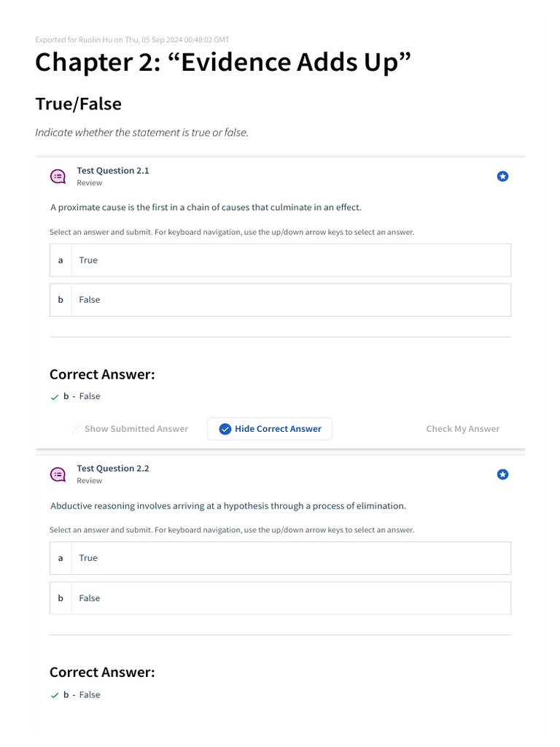The image size is (560, 747).
Task: Click the star bookmark icon for Question 2.1
Action: [502, 177]
